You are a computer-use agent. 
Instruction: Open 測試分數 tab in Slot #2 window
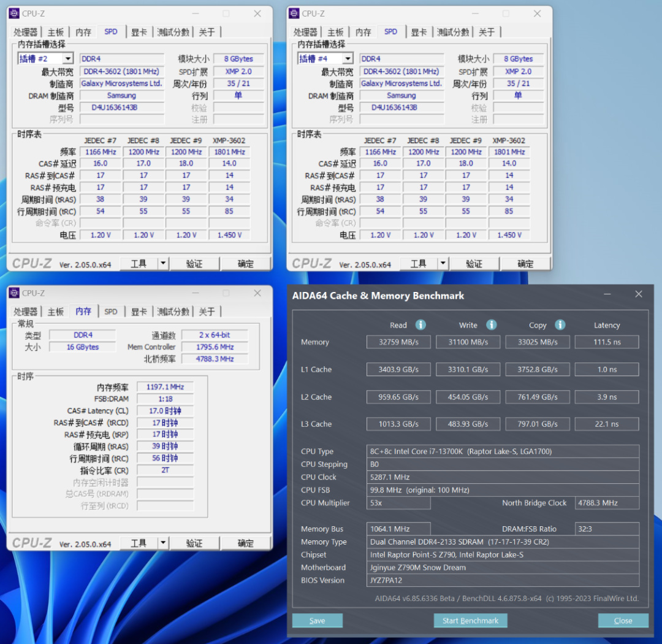(173, 32)
